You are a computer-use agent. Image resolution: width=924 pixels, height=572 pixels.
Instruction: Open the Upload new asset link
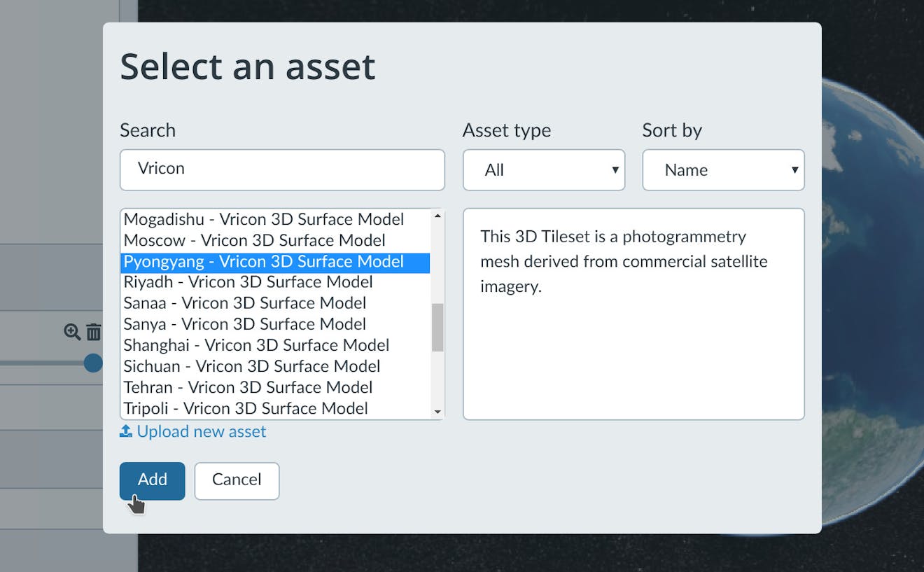[x=202, y=432]
